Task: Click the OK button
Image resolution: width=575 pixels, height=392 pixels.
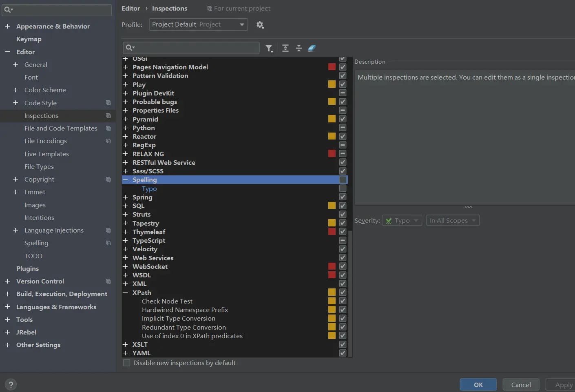Action: tap(478, 385)
